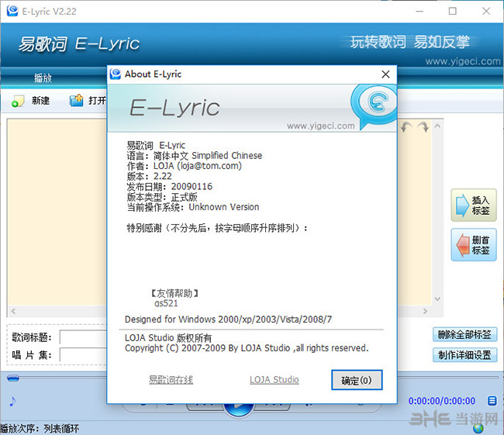Click the globe icon in status bar
Viewport: 504px width, 435px height.
coord(478,428)
